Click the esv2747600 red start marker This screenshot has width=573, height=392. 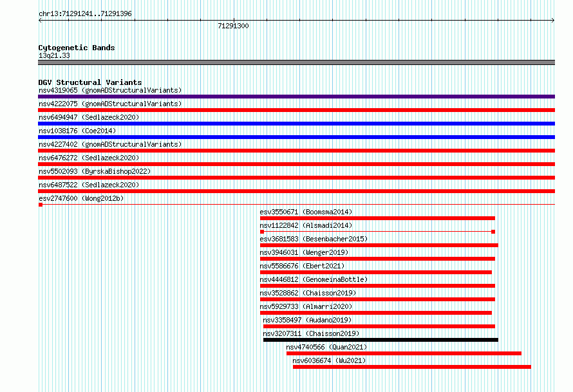[41, 205]
